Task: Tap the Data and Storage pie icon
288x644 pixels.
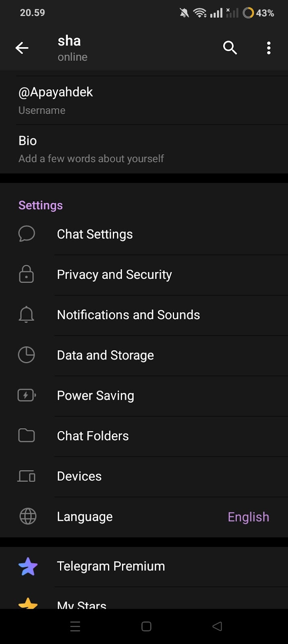Action: pyautogui.click(x=27, y=355)
